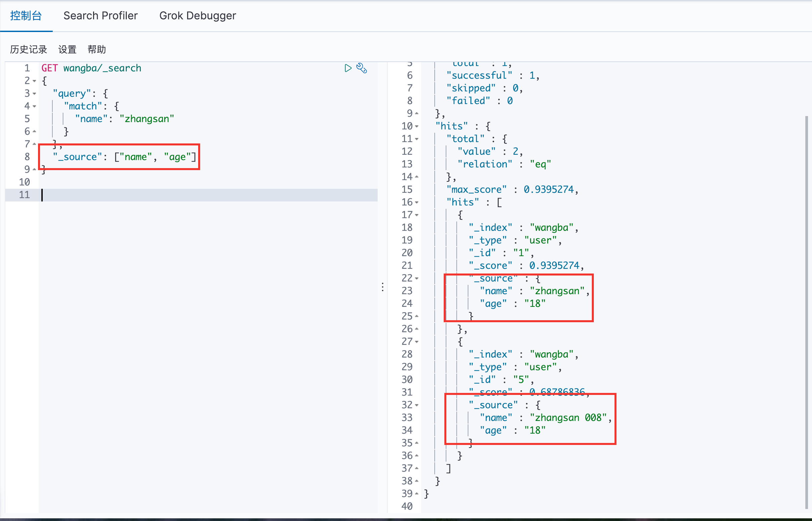
Task: Fold the total object at line 11
Action: coord(417,139)
